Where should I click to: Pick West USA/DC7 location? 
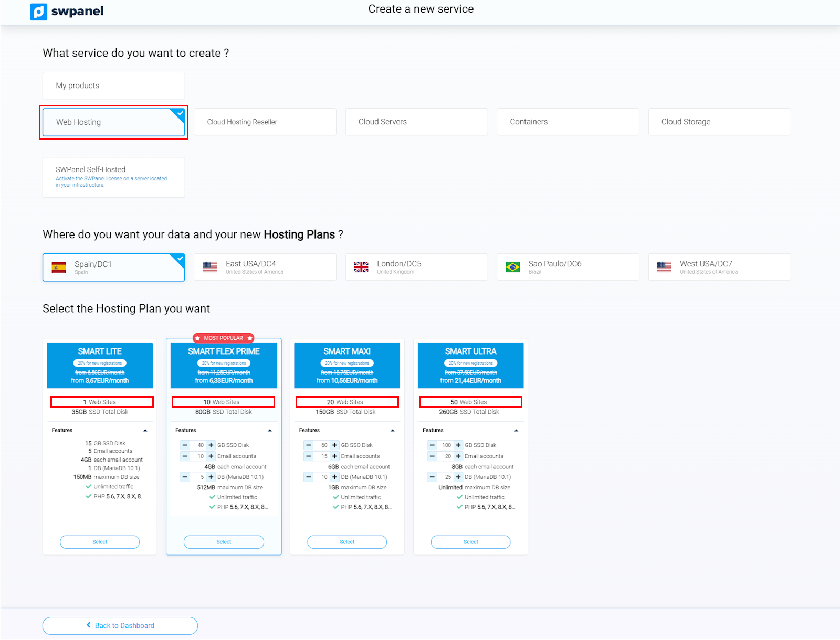pyautogui.click(x=719, y=267)
